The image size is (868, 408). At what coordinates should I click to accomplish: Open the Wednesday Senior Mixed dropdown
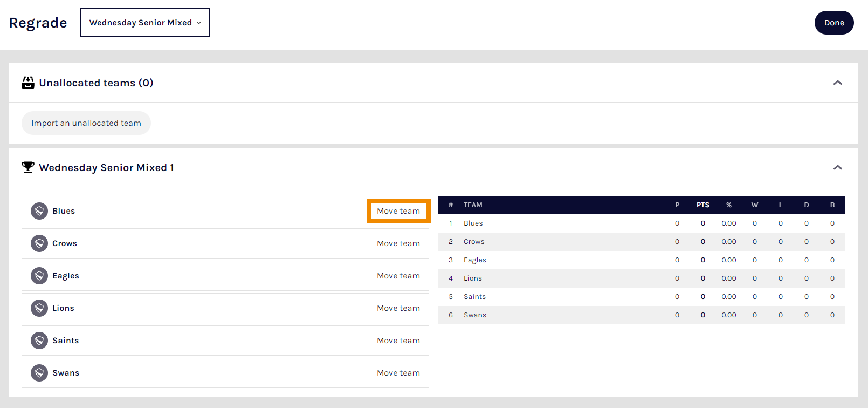point(145,23)
